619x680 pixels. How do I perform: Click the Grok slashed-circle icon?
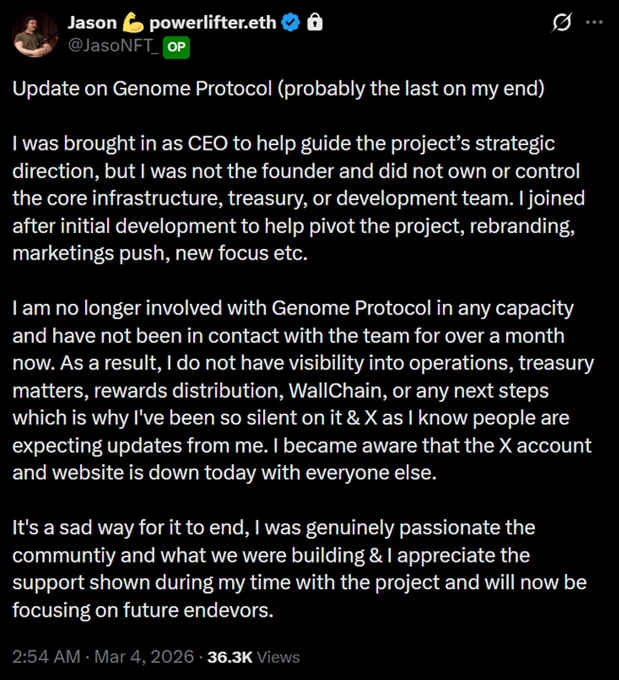(x=561, y=23)
